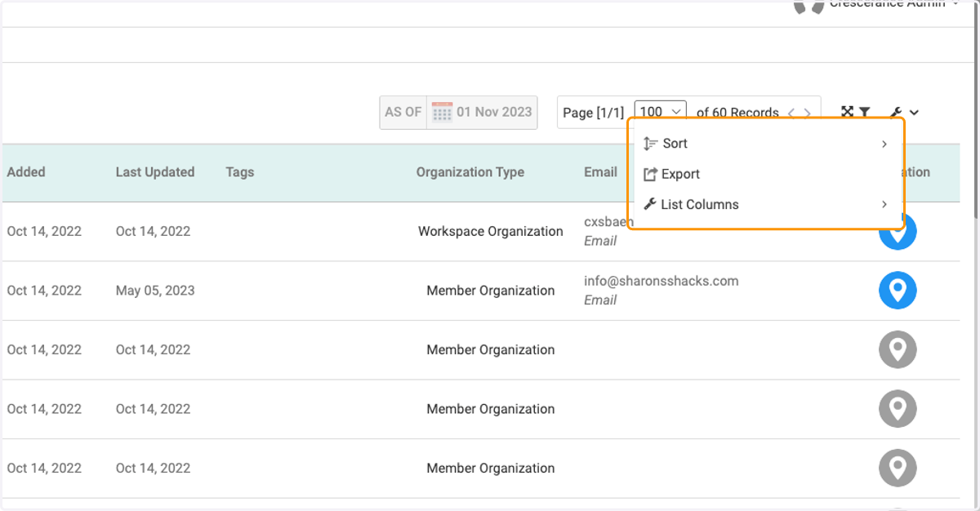Click the 01 Nov 2023 date field
980x511 pixels.
tap(494, 112)
